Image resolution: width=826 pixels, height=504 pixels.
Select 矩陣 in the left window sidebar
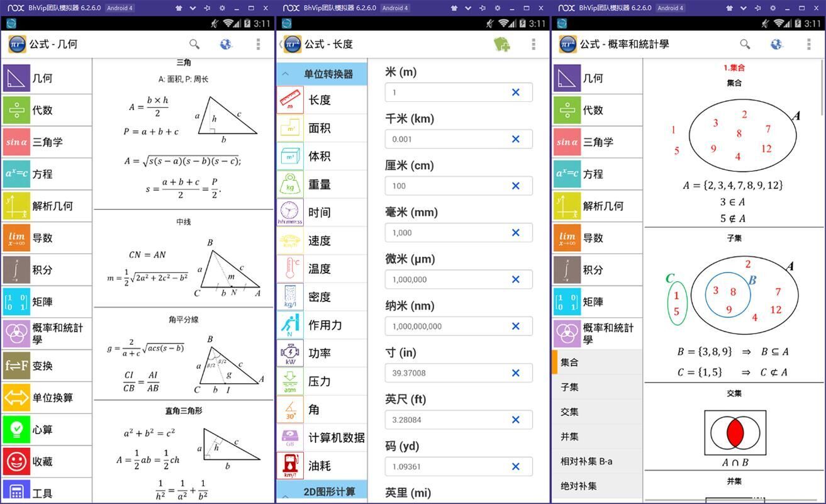(47, 302)
